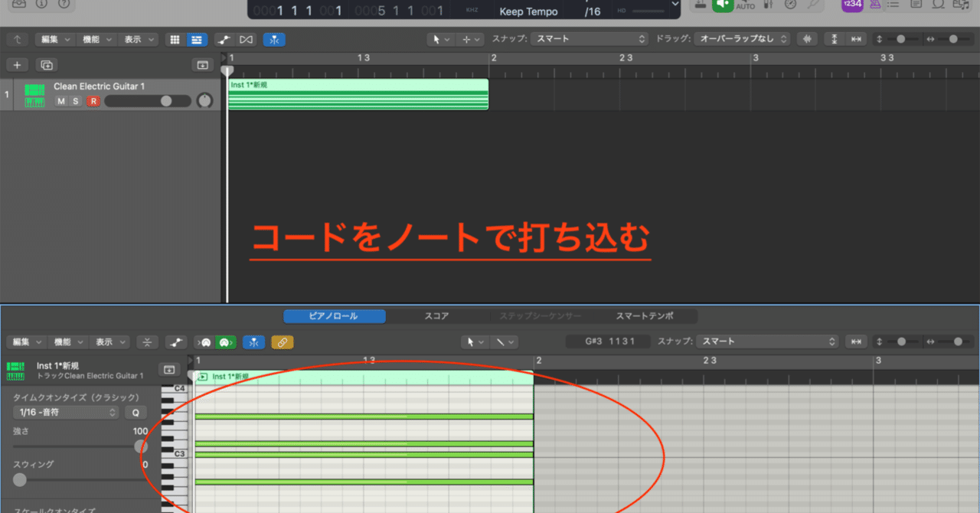This screenshot has height=513, width=980.
Task: Open 1/16 -音符 quantize dropdown
Action: 67,413
